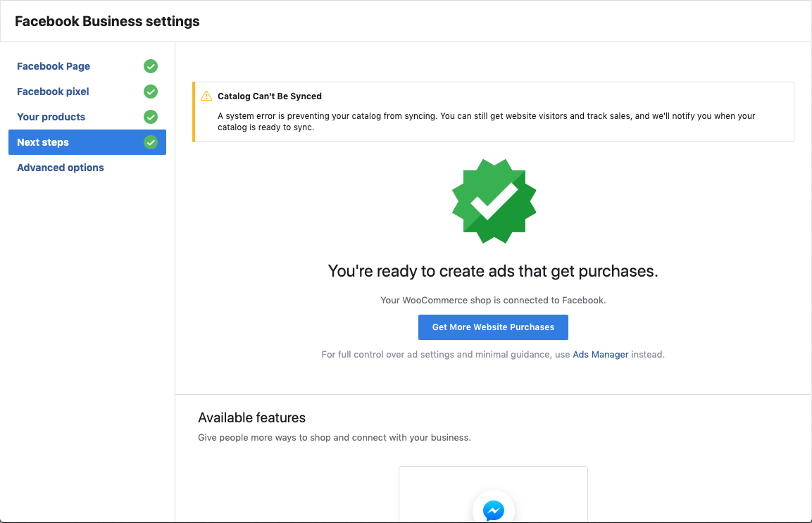Click the system error sync description text
The height and width of the screenshot is (523, 812).
pyautogui.click(x=486, y=122)
